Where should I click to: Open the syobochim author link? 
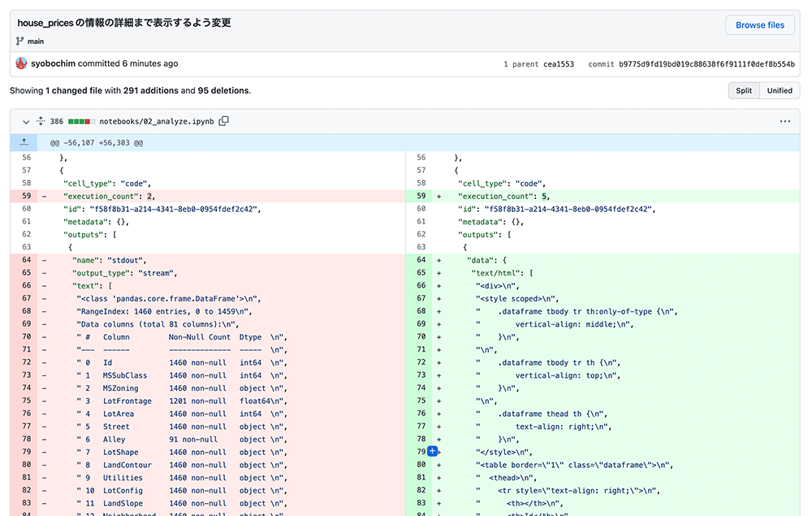coord(53,63)
